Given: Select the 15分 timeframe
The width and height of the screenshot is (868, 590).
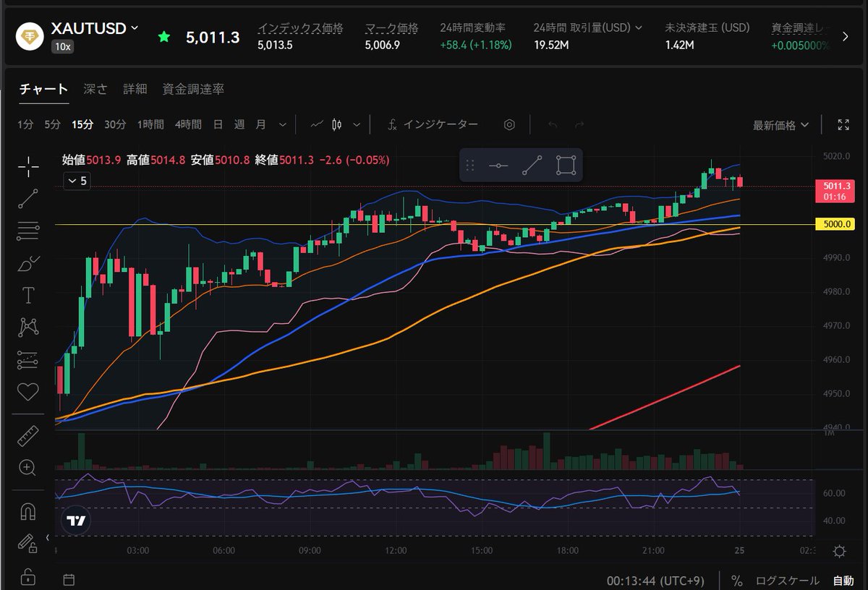Looking at the screenshot, I should click(x=82, y=124).
